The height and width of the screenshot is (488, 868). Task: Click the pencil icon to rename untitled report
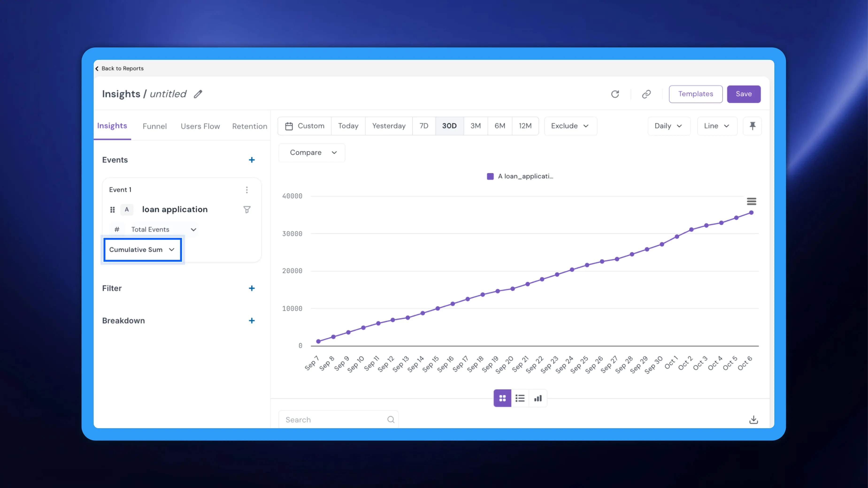click(x=198, y=94)
